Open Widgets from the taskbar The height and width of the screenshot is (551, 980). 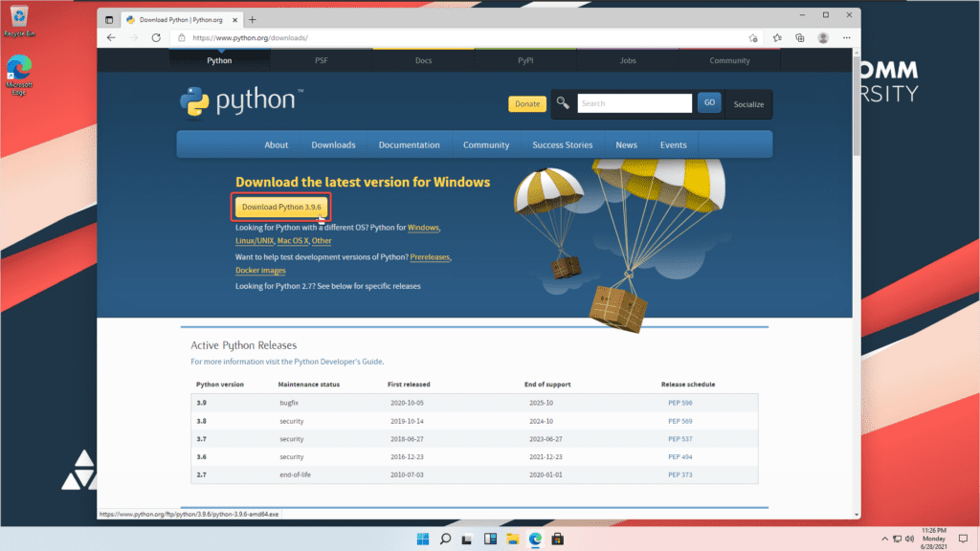click(490, 540)
